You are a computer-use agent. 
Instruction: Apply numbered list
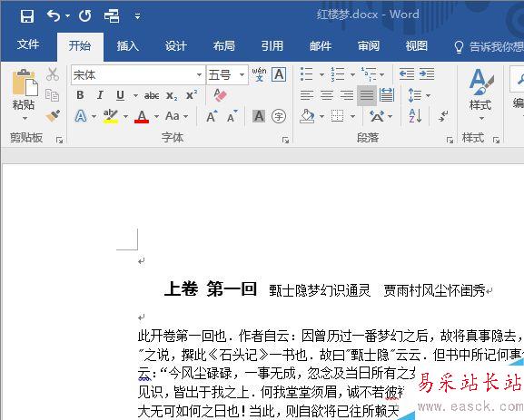338,74
